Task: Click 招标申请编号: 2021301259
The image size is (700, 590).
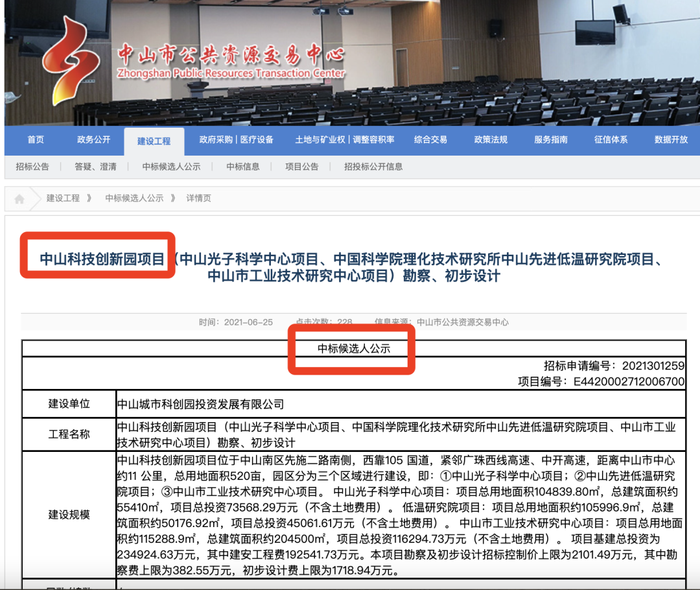Action: pos(614,366)
